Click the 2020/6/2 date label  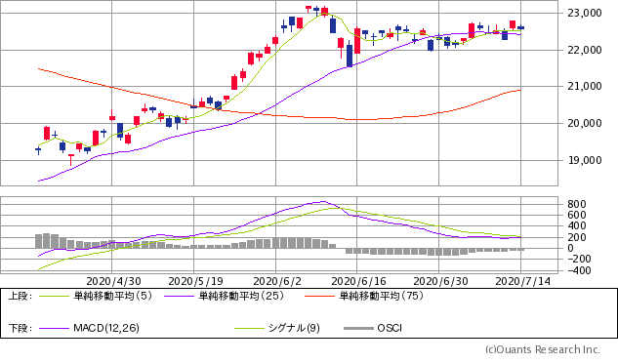tap(277, 281)
